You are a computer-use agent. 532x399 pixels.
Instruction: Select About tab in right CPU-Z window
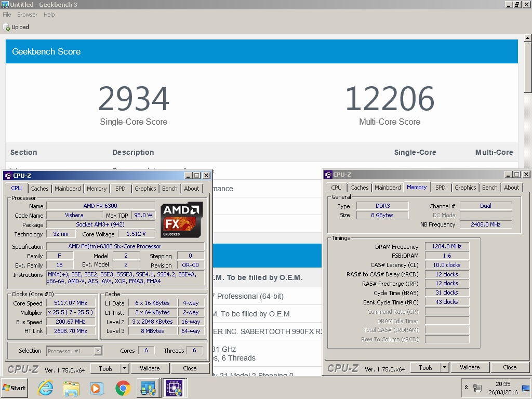[511, 187]
